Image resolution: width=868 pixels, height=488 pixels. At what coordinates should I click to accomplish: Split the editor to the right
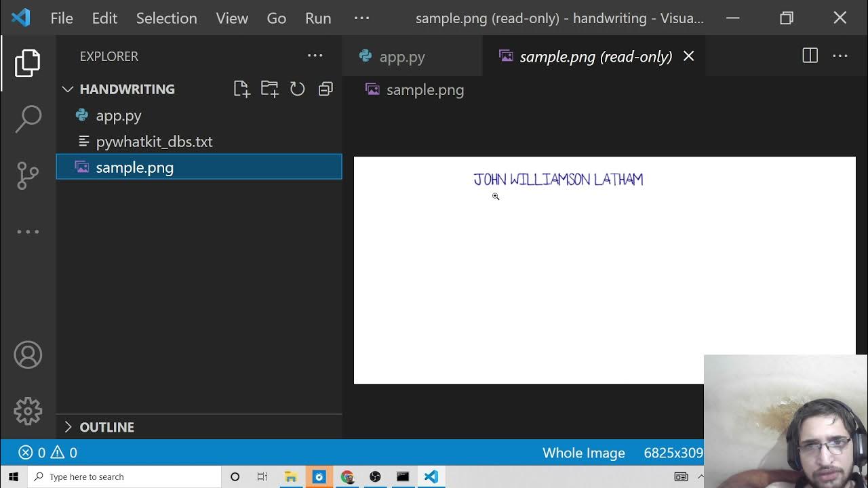[x=810, y=56]
